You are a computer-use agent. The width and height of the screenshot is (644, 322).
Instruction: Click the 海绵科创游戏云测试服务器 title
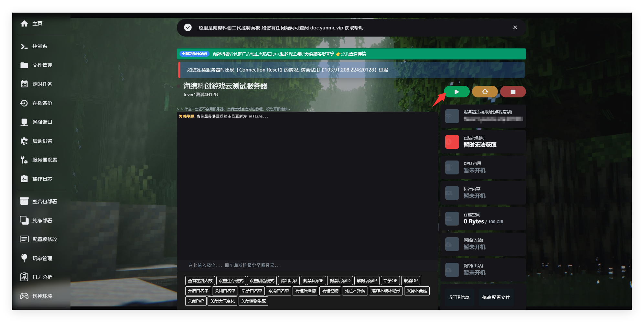coord(225,86)
